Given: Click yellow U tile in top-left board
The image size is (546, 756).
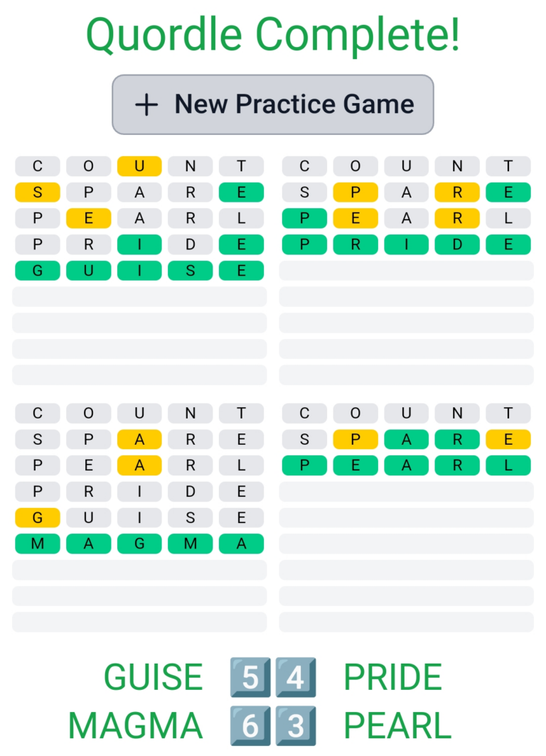Looking at the screenshot, I should [139, 166].
